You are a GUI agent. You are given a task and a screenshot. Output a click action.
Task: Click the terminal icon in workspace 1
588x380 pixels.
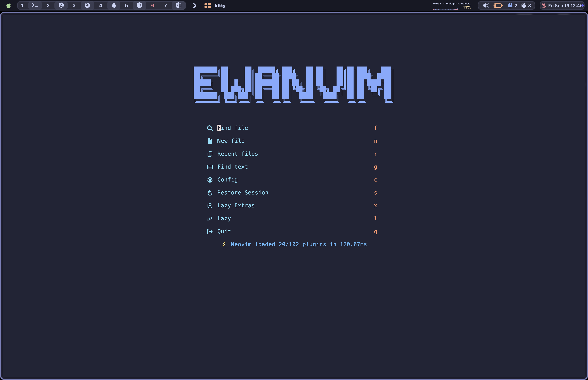tap(35, 5)
